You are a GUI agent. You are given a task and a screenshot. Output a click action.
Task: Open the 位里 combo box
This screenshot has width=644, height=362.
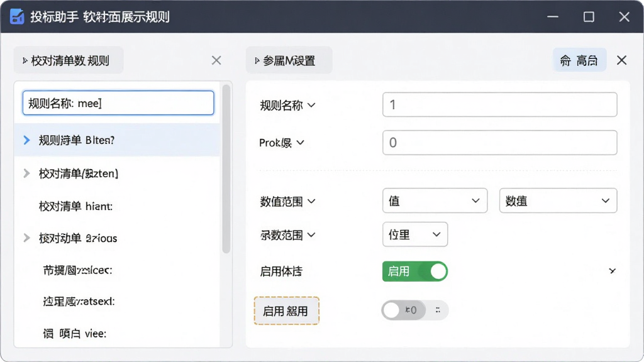click(x=415, y=234)
